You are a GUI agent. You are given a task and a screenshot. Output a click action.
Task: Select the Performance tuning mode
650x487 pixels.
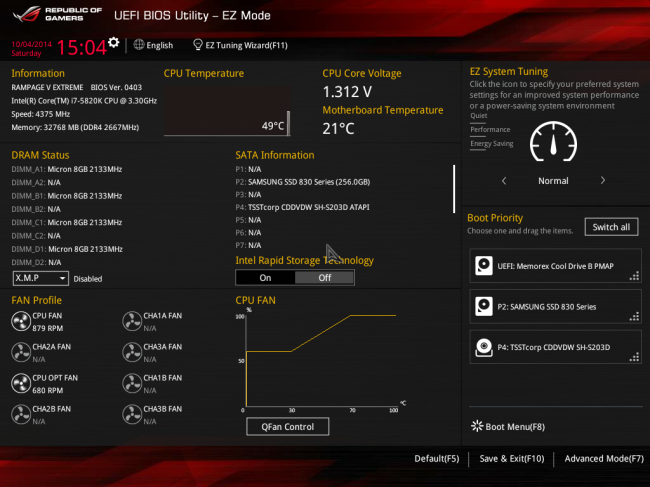pyautogui.click(x=490, y=129)
